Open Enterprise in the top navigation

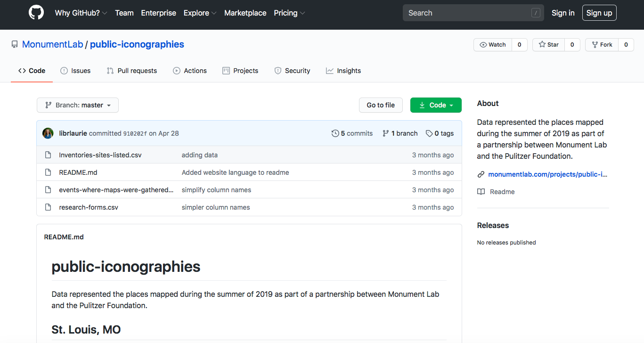[x=159, y=13]
